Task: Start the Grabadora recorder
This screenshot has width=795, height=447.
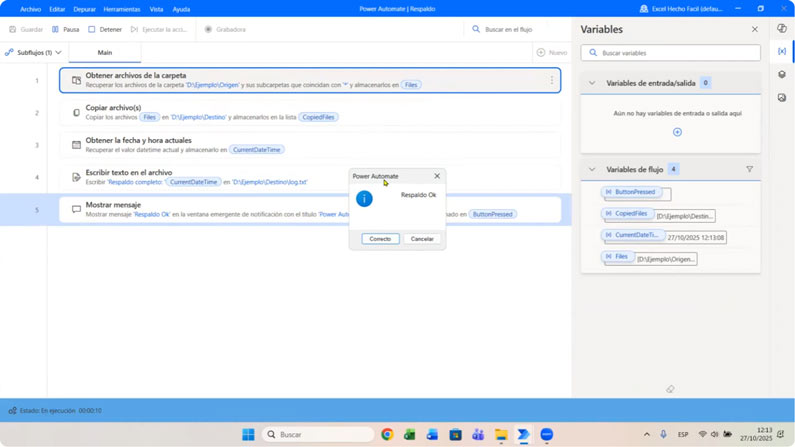Action: point(225,29)
